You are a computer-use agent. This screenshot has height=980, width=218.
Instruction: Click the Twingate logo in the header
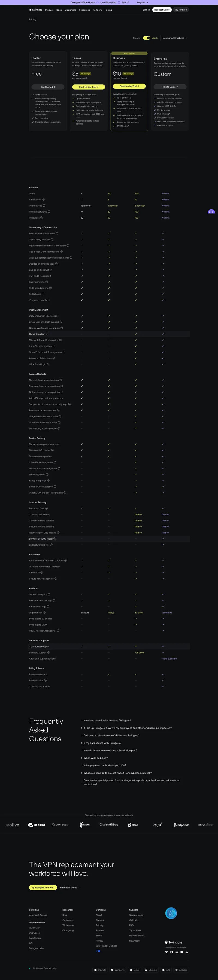36,10
